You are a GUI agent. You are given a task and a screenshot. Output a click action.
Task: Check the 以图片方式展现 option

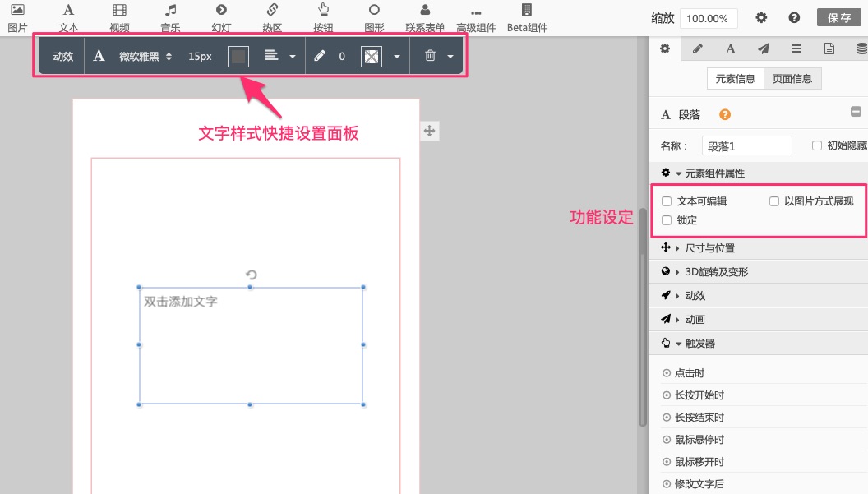coord(774,201)
